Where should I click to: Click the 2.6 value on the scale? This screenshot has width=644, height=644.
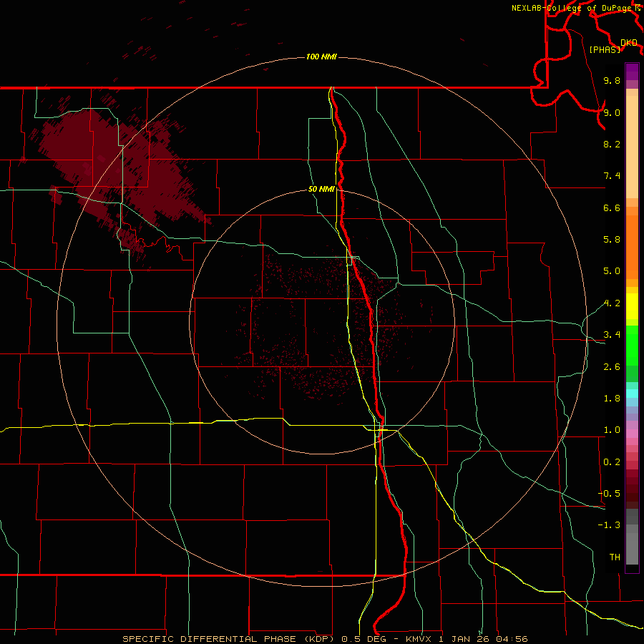pyautogui.click(x=612, y=367)
